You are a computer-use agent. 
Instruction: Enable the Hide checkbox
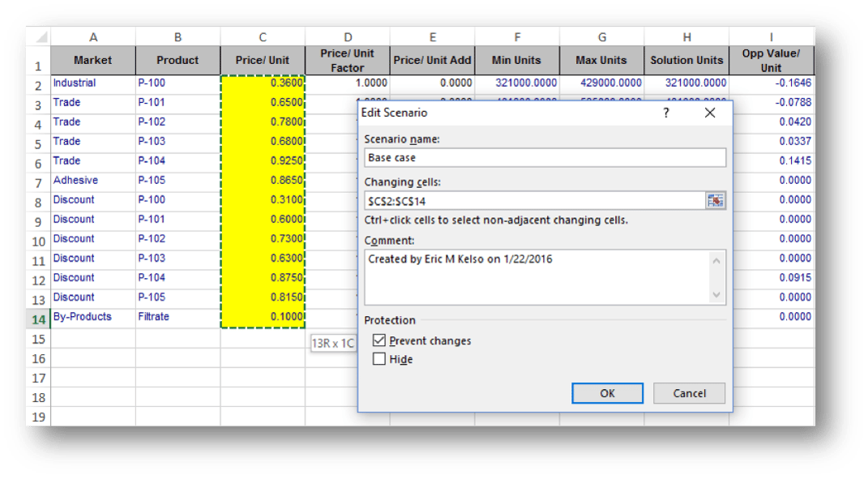click(x=379, y=359)
